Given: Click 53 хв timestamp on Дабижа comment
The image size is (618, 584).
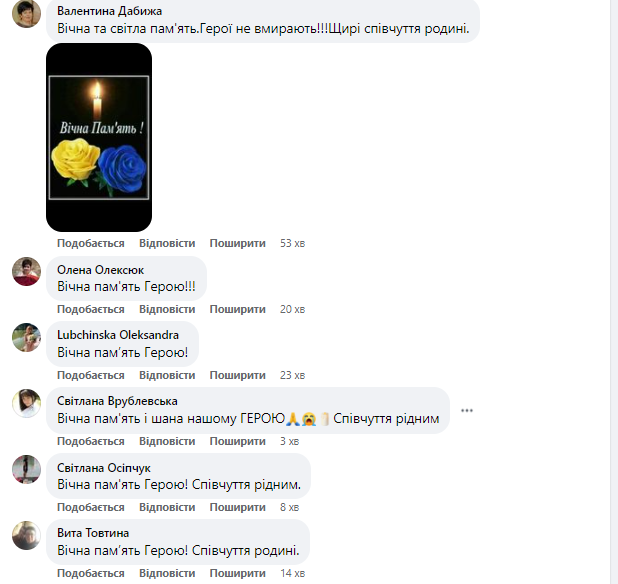Looking at the screenshot, I should point(292,243).
